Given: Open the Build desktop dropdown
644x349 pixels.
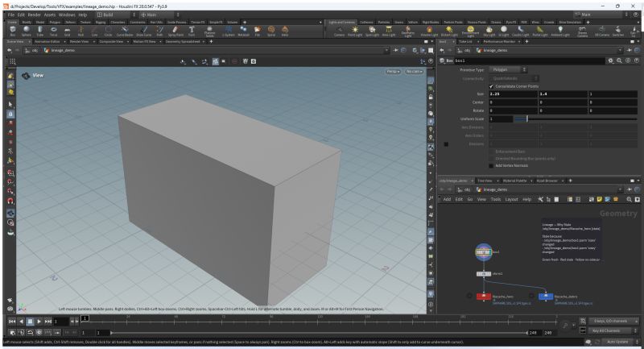Looking at the screenshot, I should [116, 15].
